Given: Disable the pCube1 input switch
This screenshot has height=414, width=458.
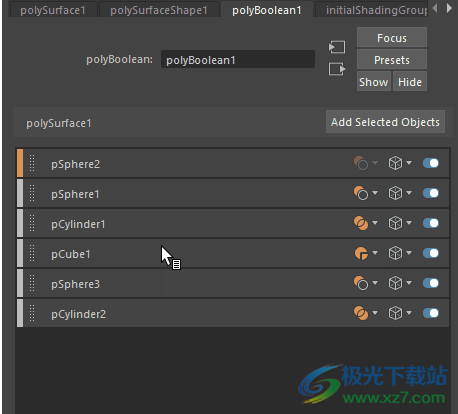Looking at the screenshot, I should click(431, 253).
